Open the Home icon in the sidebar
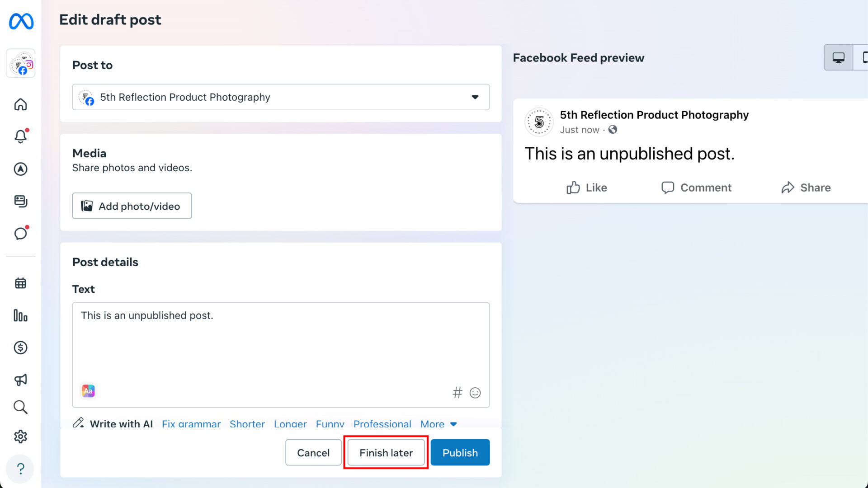 [x=20, y=104]
